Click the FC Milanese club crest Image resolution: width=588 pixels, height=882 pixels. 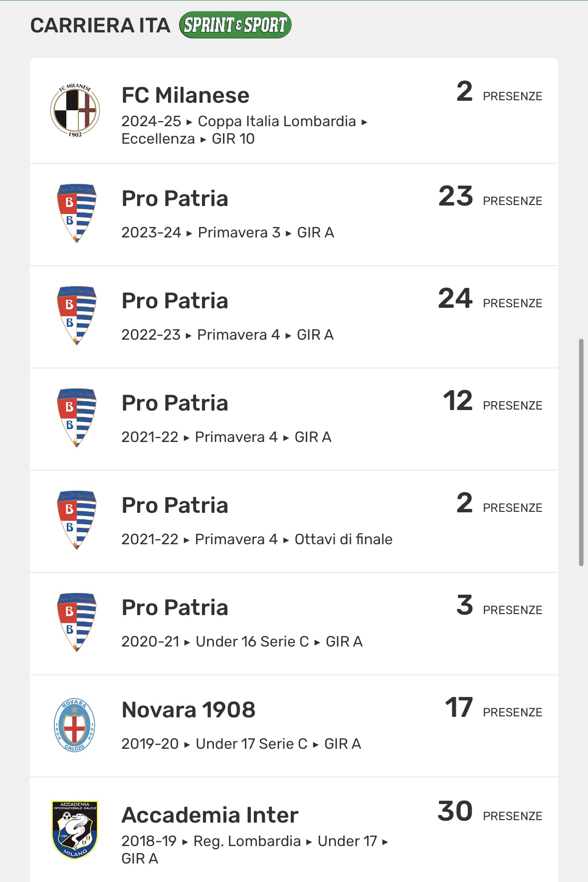pyautogui.click(x=75, y=111)
